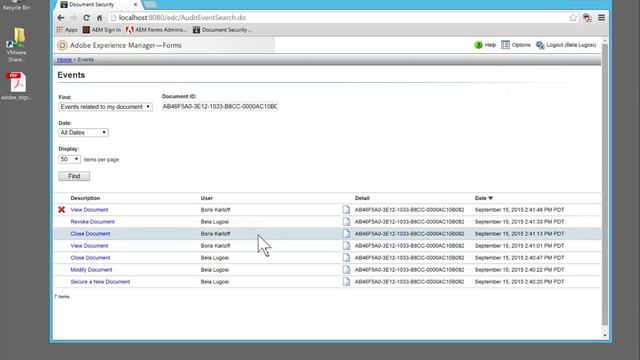The image size is (640, 360).
Task: Open the Chrome hamburger menu
Action: pos(601,18)
